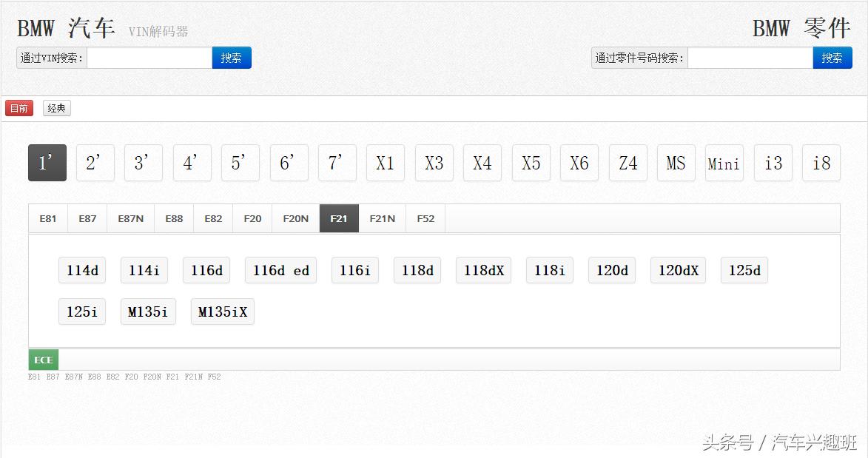Switch to the F21N chassis tab
The image size is (868, 458).
coord(383,218)
